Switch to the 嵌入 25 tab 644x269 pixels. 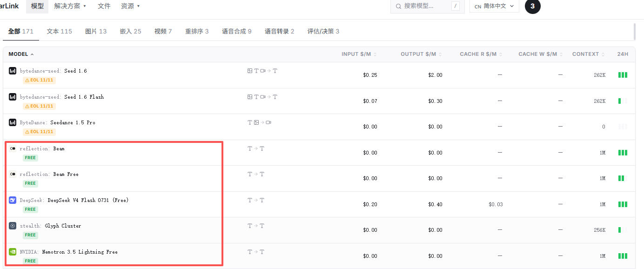tap(130, 31)
